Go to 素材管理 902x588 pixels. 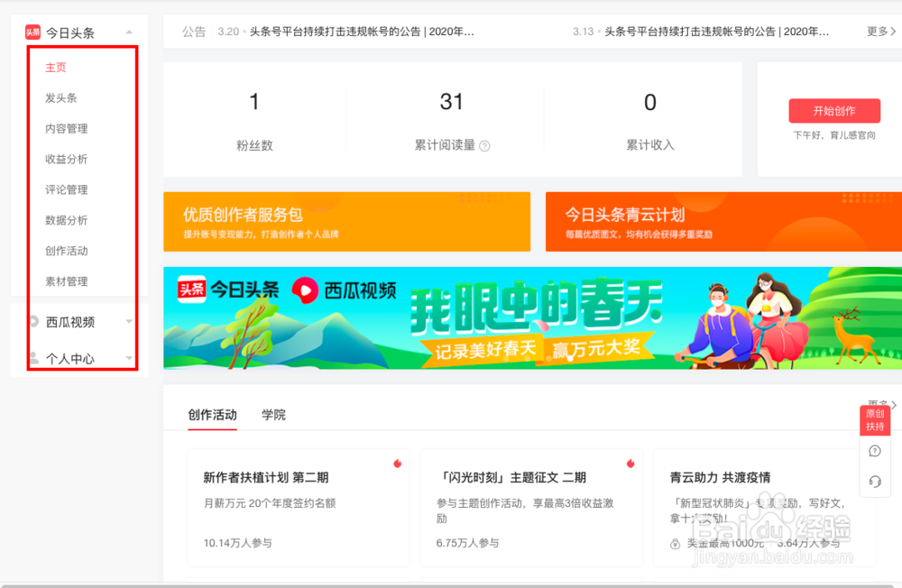[x=67, y=280]
